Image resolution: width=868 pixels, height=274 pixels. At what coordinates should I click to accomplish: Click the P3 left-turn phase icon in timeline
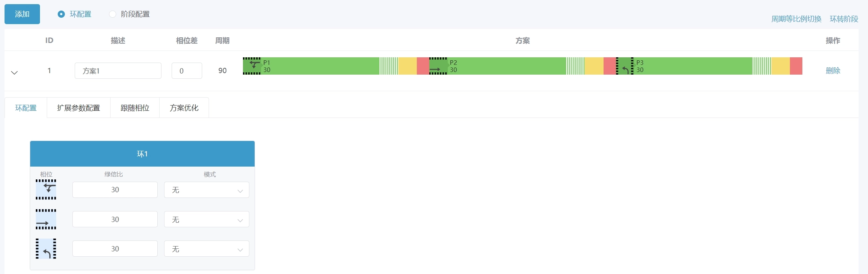coord(625,66)
